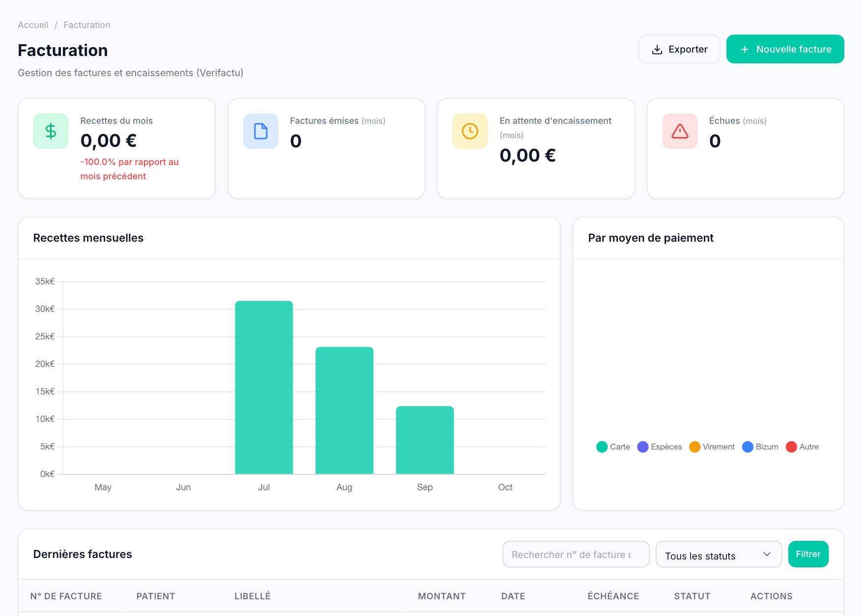Click the chevron arrow of the status selector
The image size is (862, 616).
pos(767,554)
